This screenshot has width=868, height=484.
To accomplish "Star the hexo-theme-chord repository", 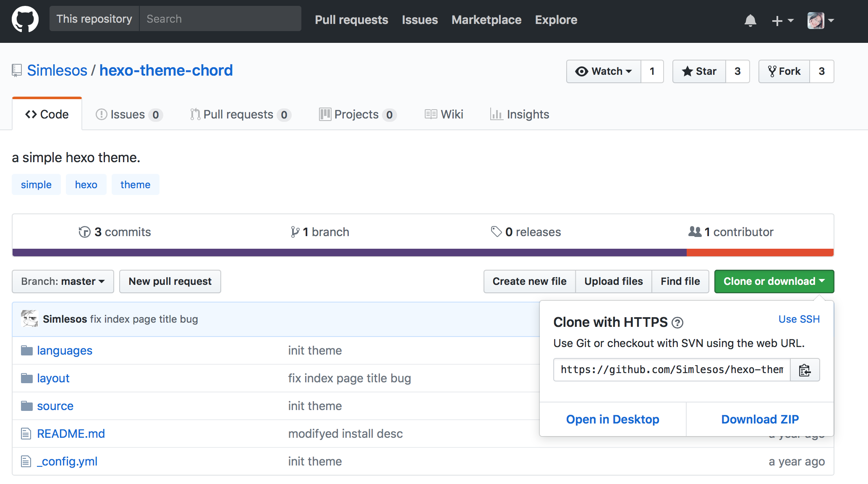I will (699, 71).
